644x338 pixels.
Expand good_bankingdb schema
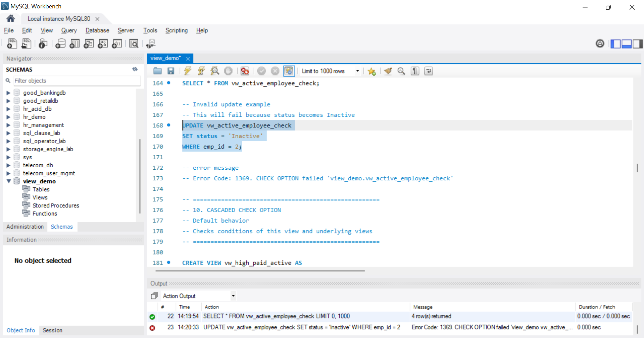click(8, 93)
